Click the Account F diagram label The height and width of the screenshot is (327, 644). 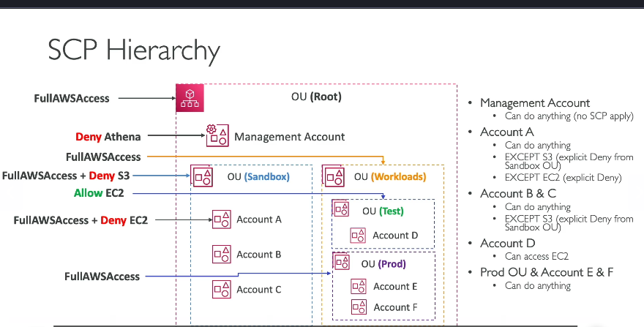point(395,307)
